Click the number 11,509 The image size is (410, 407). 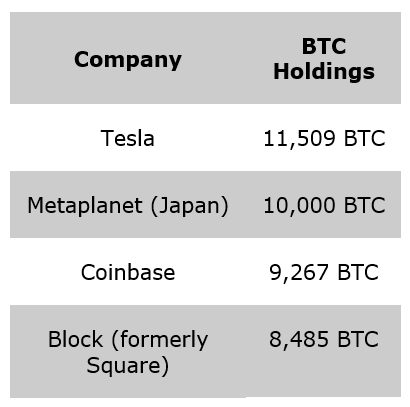(x=299, y=139)
